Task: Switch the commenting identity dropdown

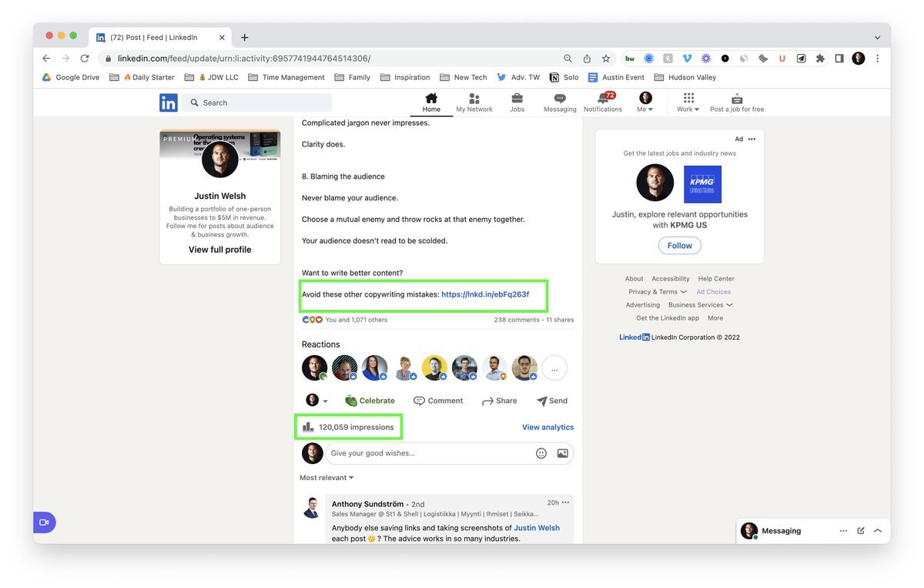Action: pyautogui.click(x=317, y=401)
